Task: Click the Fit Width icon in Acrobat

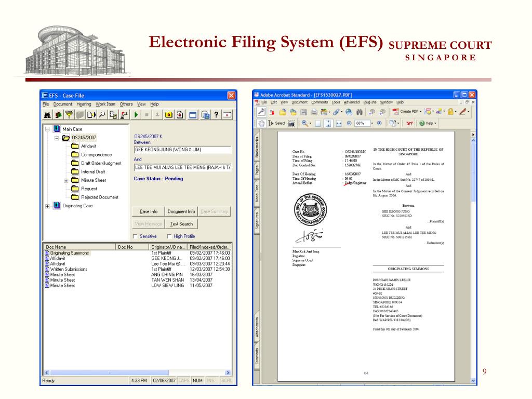Action: point(339,123)
